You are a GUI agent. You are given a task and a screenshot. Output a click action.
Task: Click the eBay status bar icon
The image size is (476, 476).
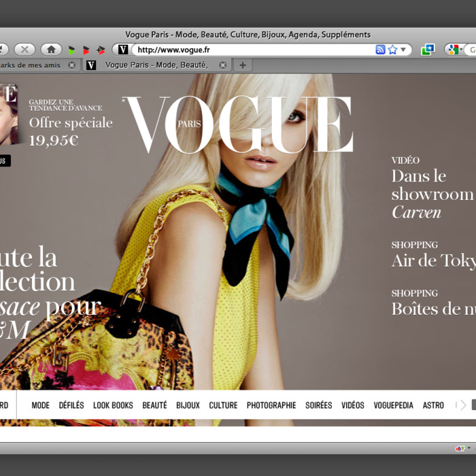click(460, 448)
